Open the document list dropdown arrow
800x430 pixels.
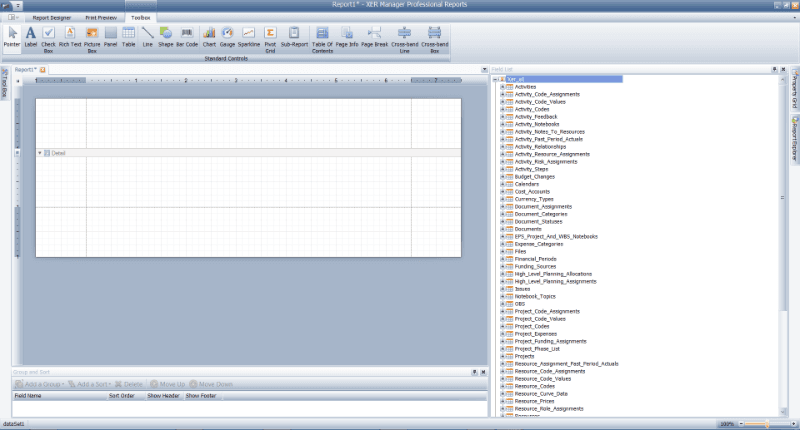484,69
